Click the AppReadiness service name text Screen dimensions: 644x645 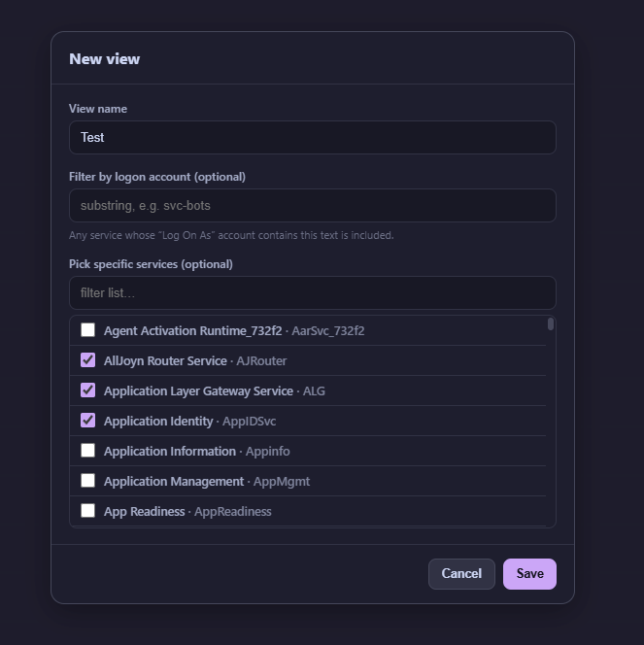(233, 511)
